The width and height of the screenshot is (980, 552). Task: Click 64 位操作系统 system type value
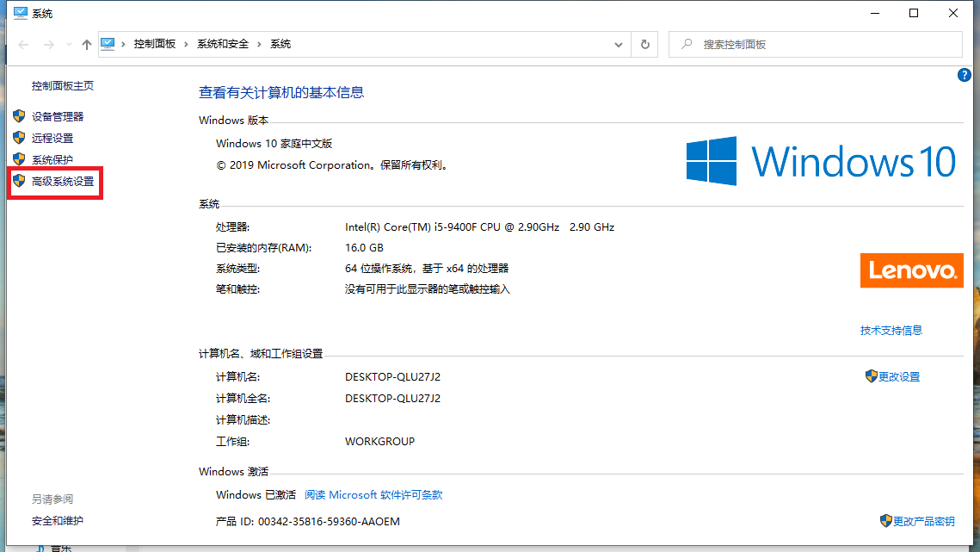pos(427,269)
